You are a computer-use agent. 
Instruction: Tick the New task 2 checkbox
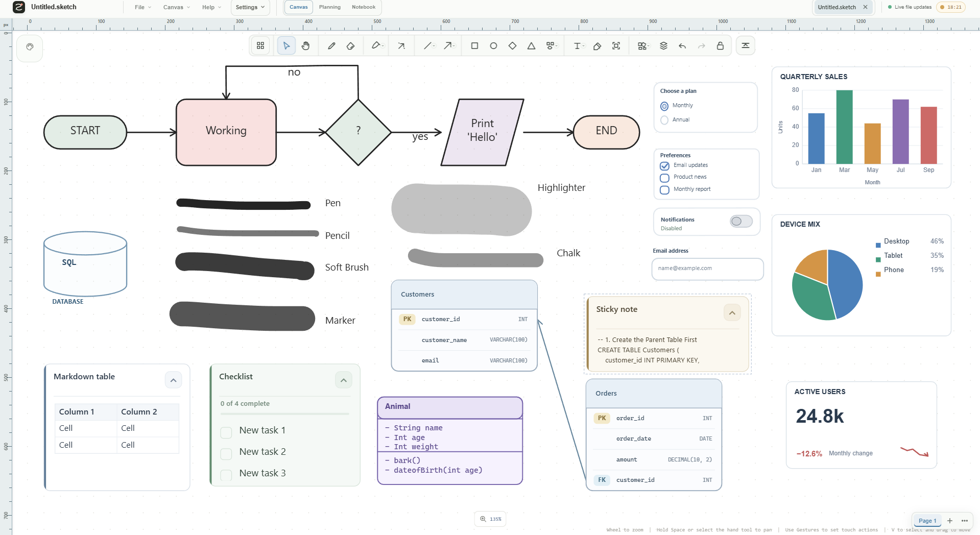click(226, 454)
